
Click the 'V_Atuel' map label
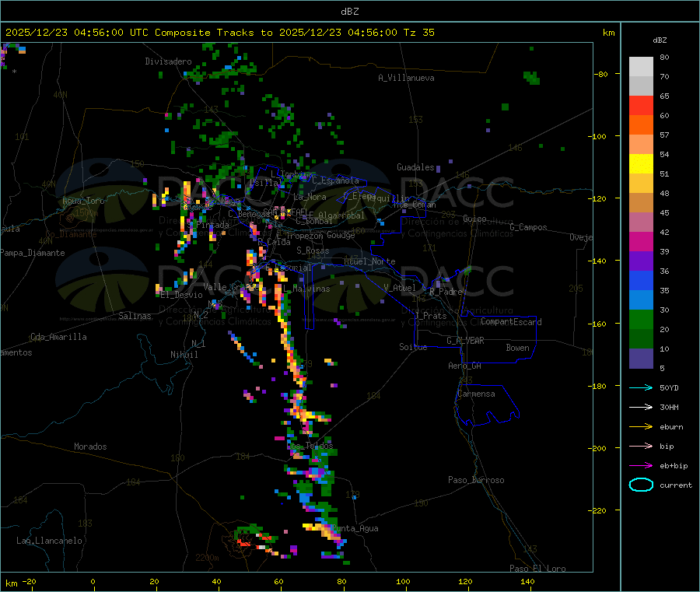point(400,288)
